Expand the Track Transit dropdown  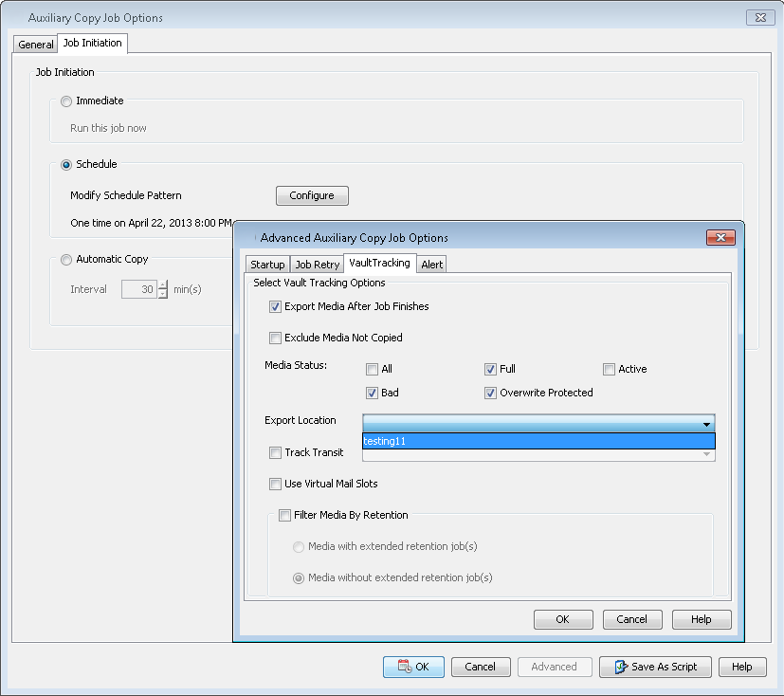click(706, 454)
